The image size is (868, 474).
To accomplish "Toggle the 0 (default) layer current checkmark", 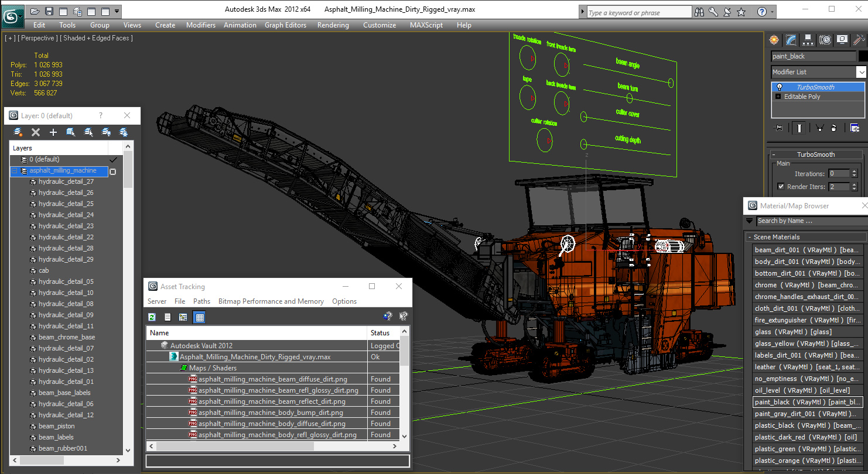I will click(x=113, y=159).
